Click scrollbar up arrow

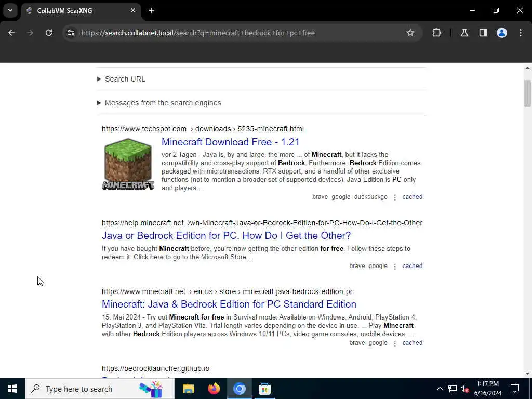[528, 68]
